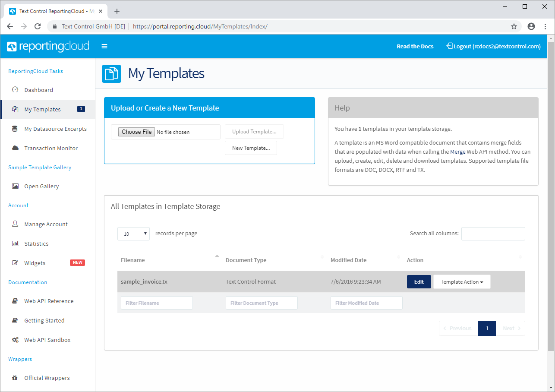This screenshot has width=555, height=392.
Task: Click the browser forward arrow
Action: pyautogui.click(x=24, y=26)
